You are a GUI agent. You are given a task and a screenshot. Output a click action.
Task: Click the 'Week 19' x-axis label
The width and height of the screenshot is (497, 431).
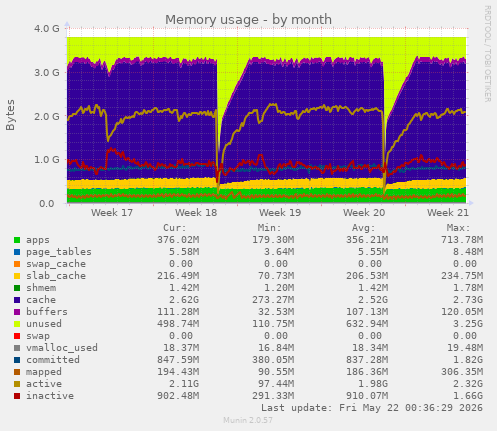pos(280,213)
